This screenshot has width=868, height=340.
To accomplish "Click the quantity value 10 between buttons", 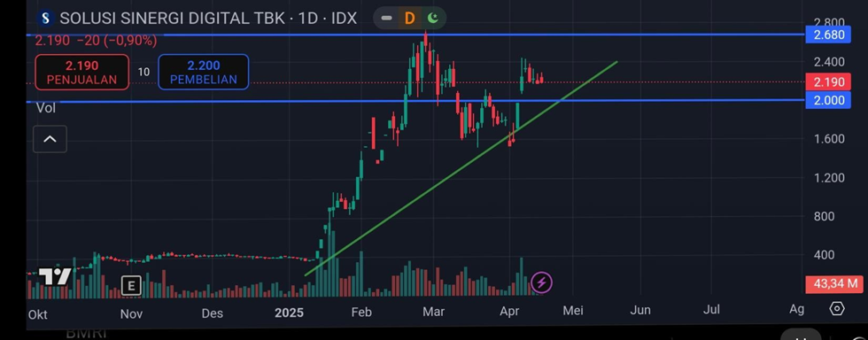I will pyautogui.click(x=143, y=72).
